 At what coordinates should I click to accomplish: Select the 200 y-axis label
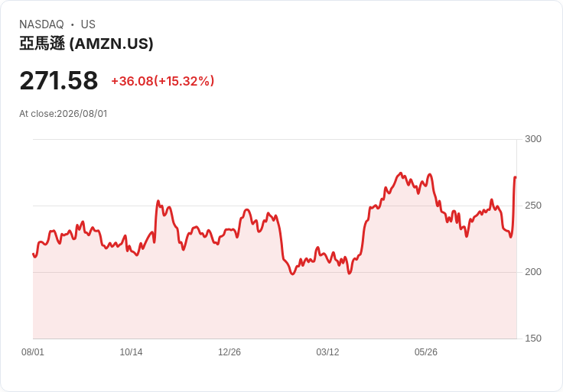click(533, 272)
